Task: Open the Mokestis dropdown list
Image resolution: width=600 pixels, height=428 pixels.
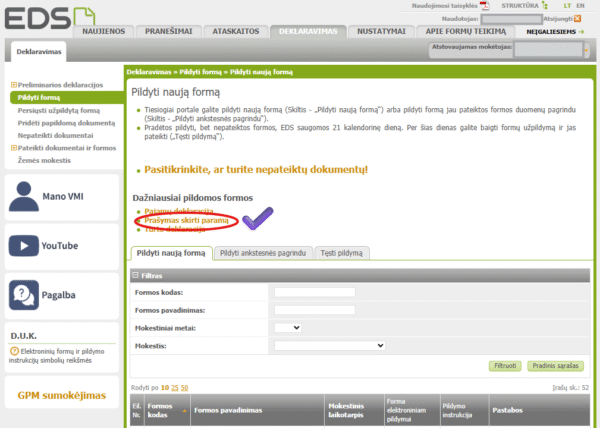Action: click(329, 345)
